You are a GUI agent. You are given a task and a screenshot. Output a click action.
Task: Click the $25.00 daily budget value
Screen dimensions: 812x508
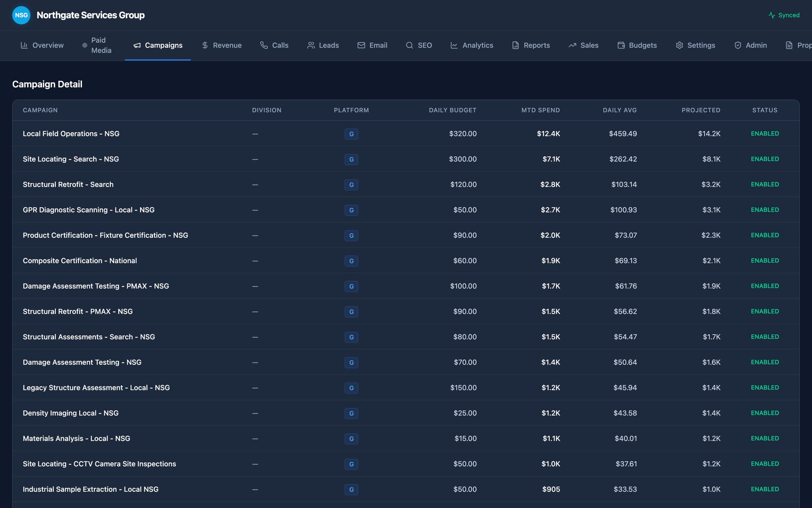465,413
